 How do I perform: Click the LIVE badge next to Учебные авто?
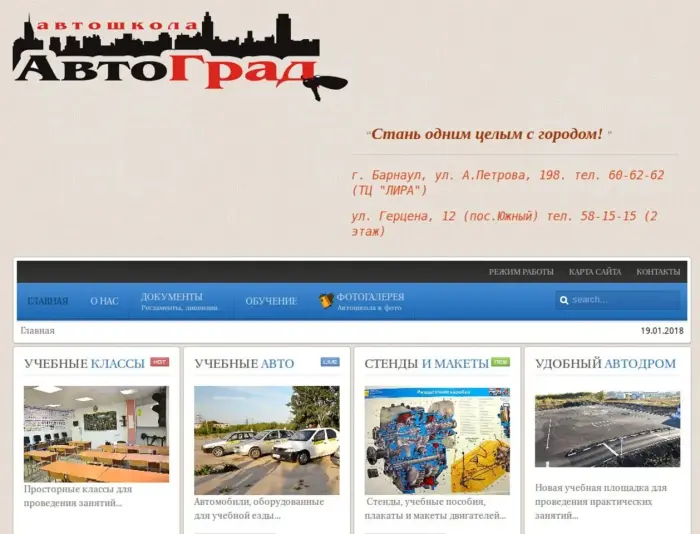330,362
